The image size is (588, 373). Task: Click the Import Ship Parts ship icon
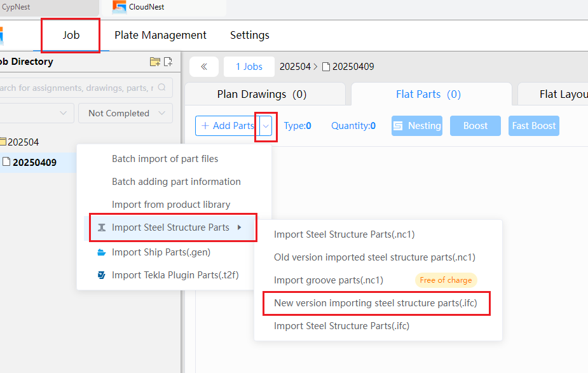[x=101, y=252]
